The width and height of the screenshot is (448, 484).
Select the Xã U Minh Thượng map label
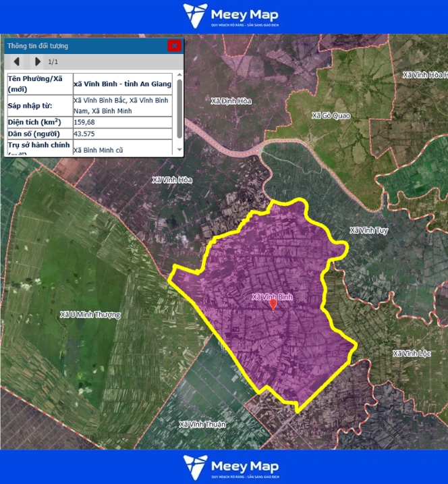coord(90,315)
